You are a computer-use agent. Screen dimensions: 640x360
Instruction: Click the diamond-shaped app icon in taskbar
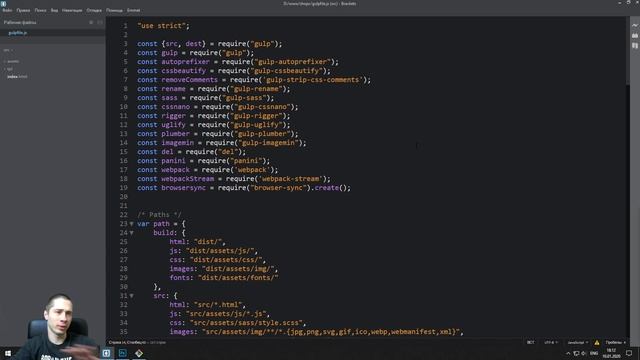(x=139, y=353)
